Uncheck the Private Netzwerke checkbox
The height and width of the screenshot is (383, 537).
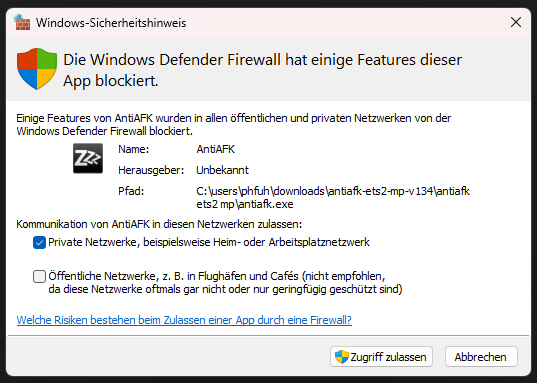click(x=39, y=243)
